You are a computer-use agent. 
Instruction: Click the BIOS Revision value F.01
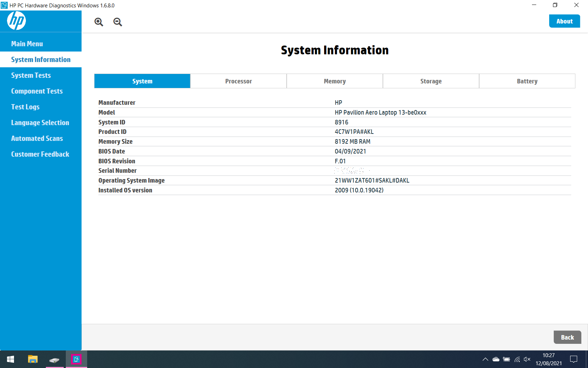(340, 161)
